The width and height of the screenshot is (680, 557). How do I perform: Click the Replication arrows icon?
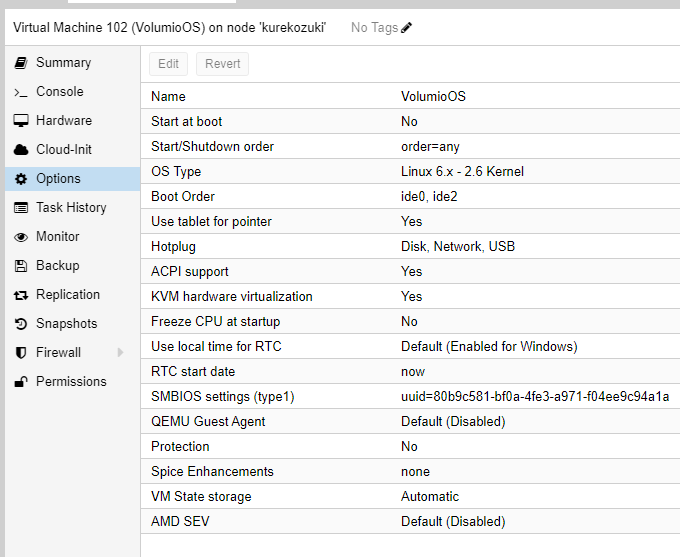(x=20, y=295)
